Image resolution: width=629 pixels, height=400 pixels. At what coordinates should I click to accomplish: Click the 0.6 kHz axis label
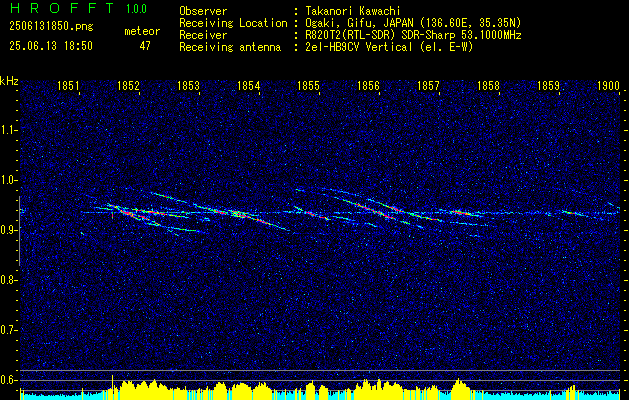pyautogui.click(x=9, y=380)
